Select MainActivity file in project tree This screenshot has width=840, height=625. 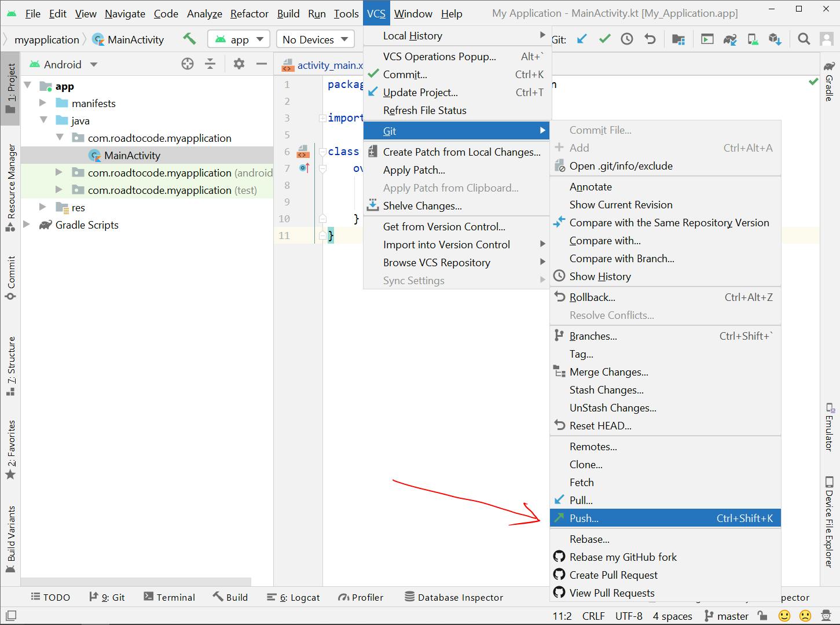click(132, 155)
